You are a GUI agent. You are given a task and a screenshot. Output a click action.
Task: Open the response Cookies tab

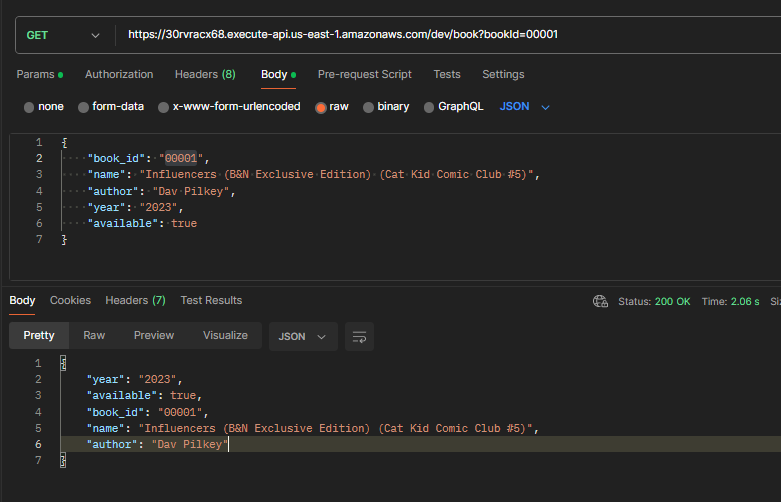pyautogui.click(x=70, y=300)
